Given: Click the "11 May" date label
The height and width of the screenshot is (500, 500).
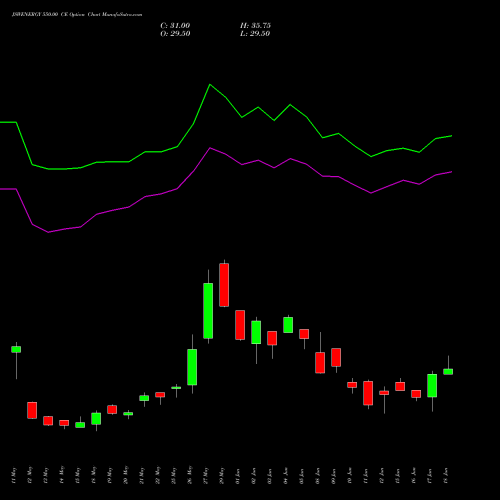Looking at the screenshot, I should tap(14, 475).
